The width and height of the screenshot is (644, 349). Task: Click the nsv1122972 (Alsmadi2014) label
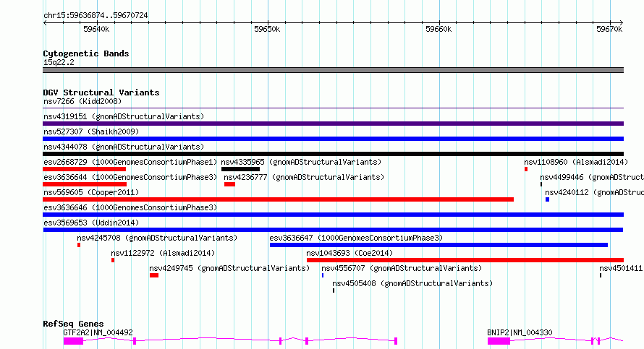(x=163, y=253)
